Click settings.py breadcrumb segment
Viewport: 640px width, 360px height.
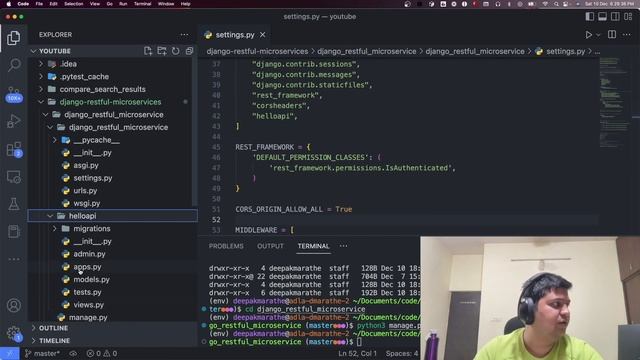(x=565, y=51)
